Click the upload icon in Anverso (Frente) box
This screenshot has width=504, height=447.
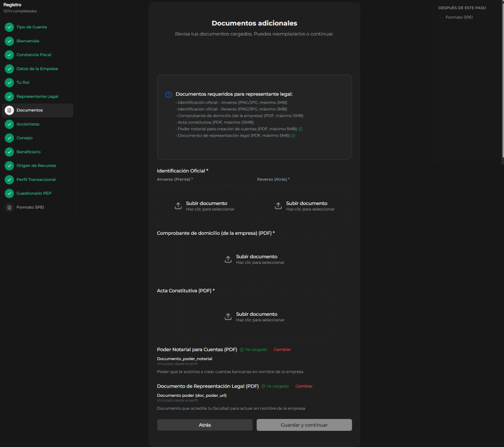click(178, 206)
